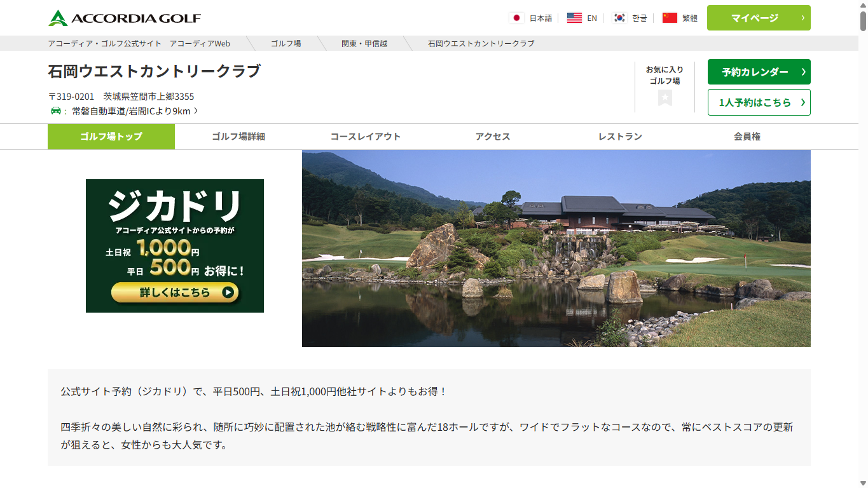Screen dimensions: 868x488
Task: Select the レストラン tab
Action: [x=620, y=137]
